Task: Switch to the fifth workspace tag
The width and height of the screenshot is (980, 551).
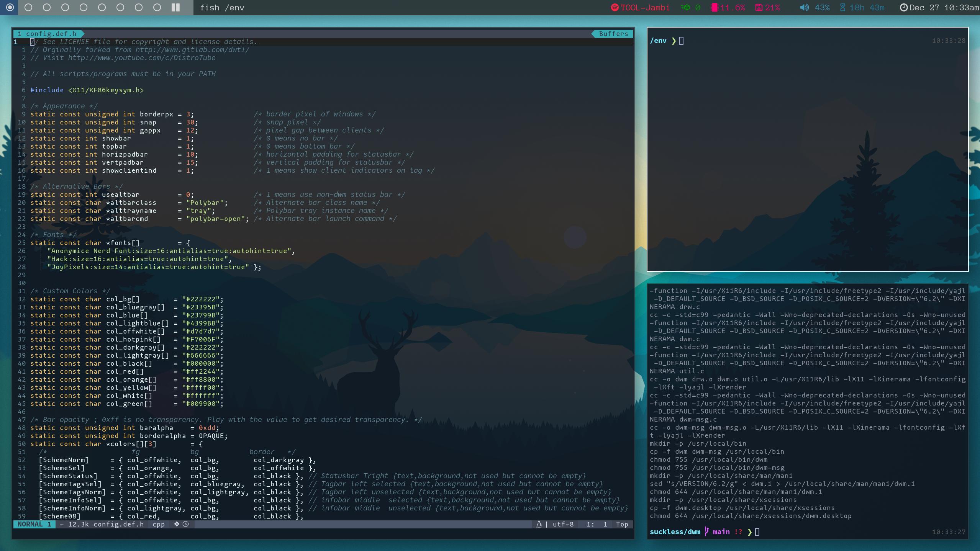Action: click(x=84, y=8)
